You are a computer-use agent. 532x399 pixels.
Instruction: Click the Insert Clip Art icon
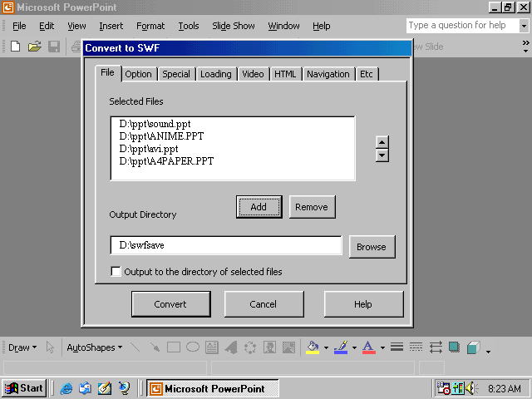[269, 347]
